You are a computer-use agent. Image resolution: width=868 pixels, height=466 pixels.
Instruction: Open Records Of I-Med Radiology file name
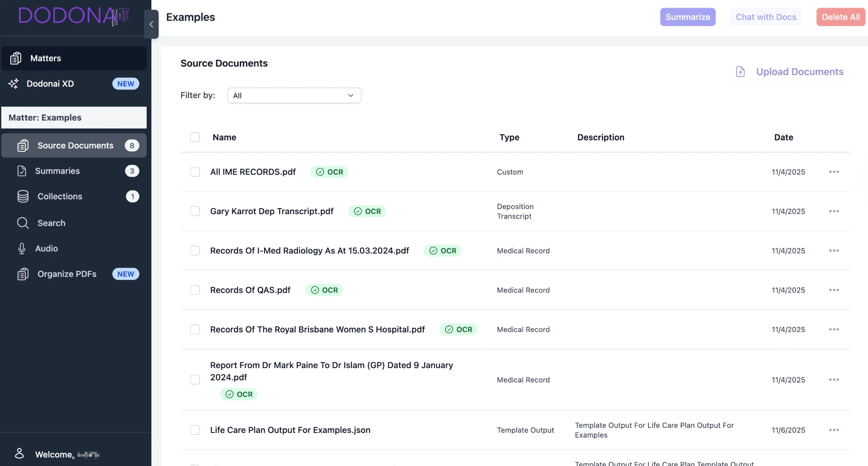coord(309,251)
